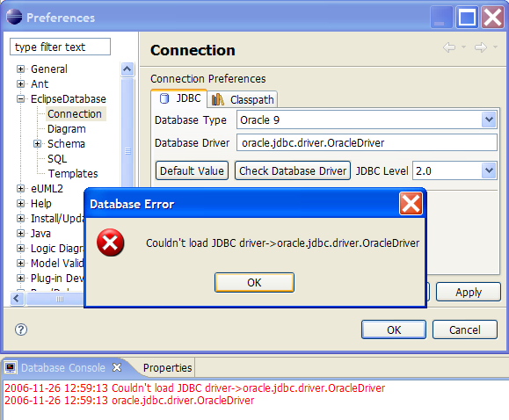
Task: Expand the Schema tree node
Action: click(37, 144)
